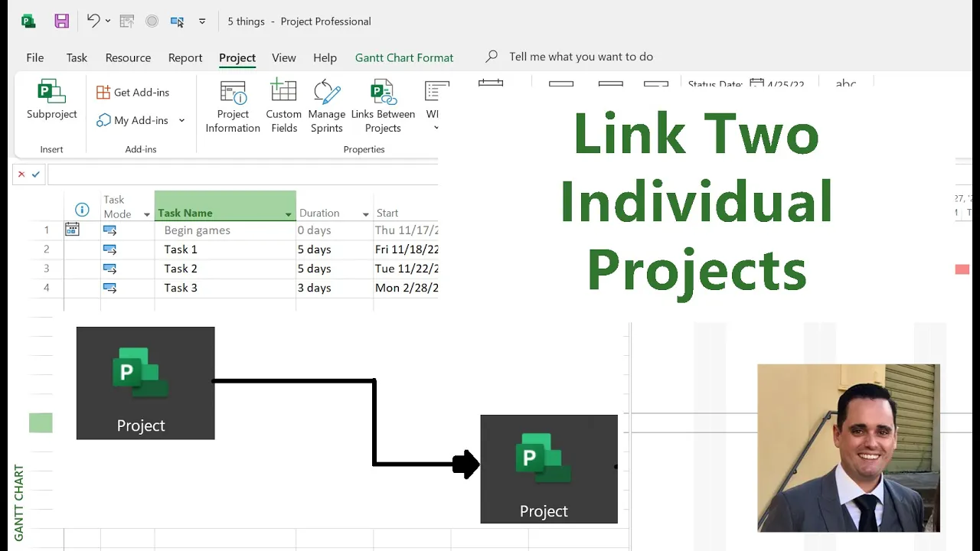Switch to the Report ribbon tab
Image resolution: width=980 pixels, height=551 pixels.
(x=185, y=57)
